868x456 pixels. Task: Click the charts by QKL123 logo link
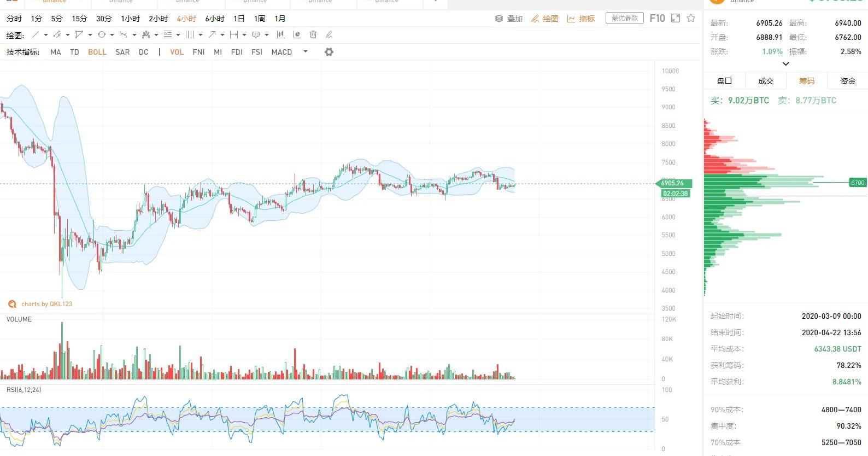coord(40,304)
